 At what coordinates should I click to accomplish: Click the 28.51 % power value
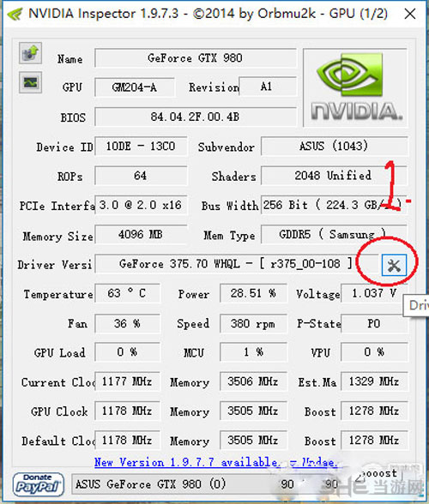pos(253,293)
